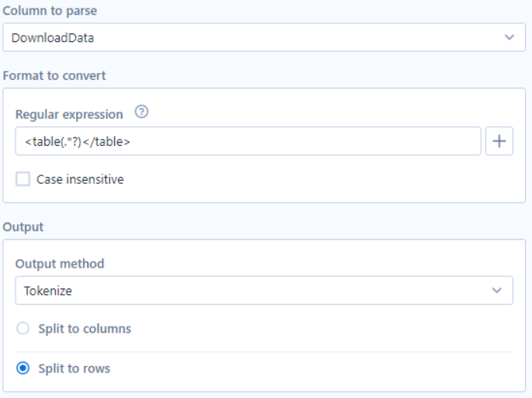Image resolution: width=532 pixels, height=398 pixels.
Task: Open the regular expression help icon
Action: [x=141, y=112]
